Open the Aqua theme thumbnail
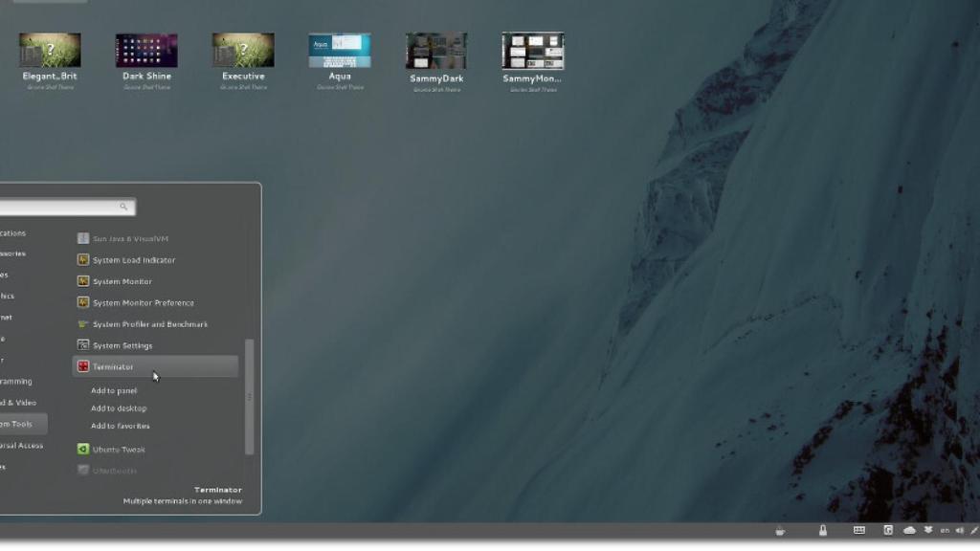Image resolution: width=980 pixels, height=551 pixels. click(339, 51)
